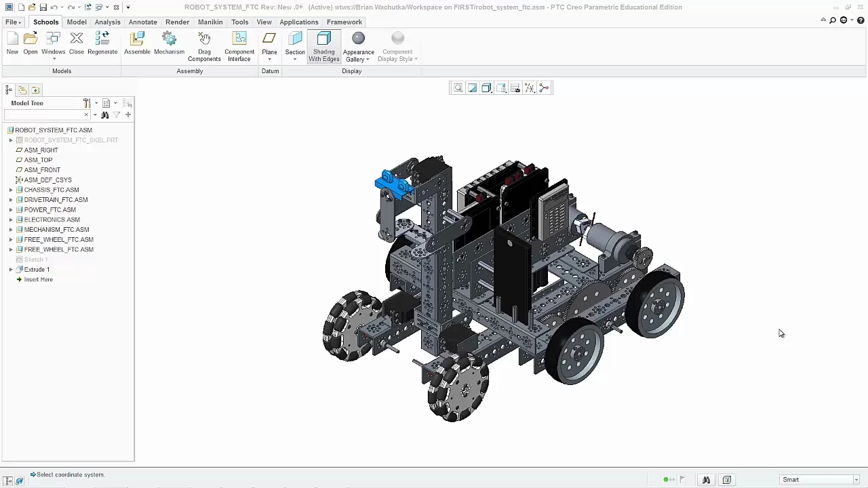Select the Insert Here marker
Screen dimensions: 868x488
pyautogui.click(x=38, y=279)
